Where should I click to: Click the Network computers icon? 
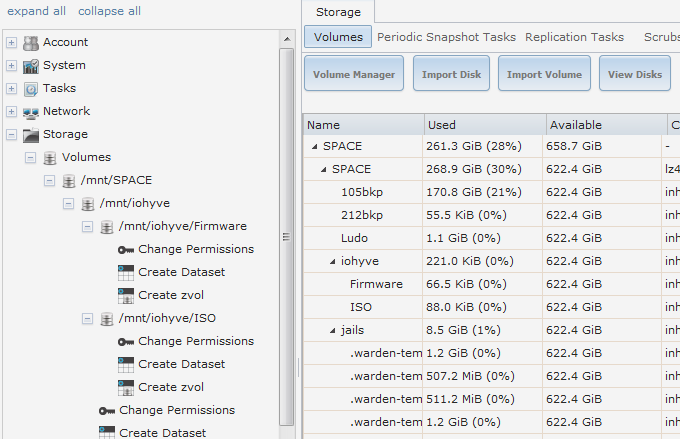[x=31, y=111]
